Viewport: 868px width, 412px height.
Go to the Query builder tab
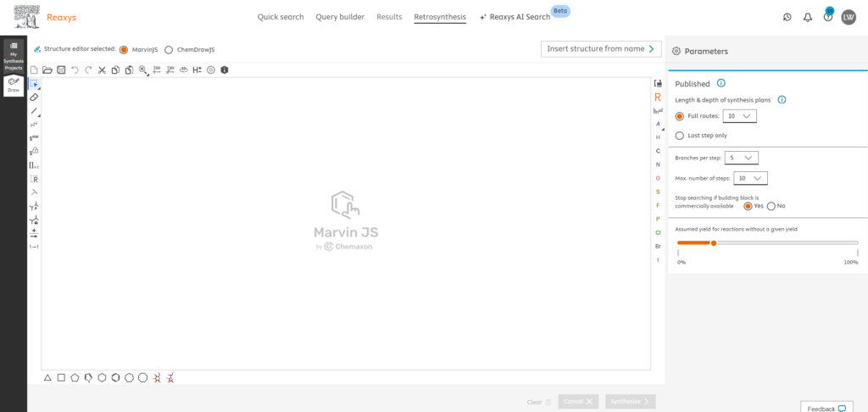coord(339,17)
